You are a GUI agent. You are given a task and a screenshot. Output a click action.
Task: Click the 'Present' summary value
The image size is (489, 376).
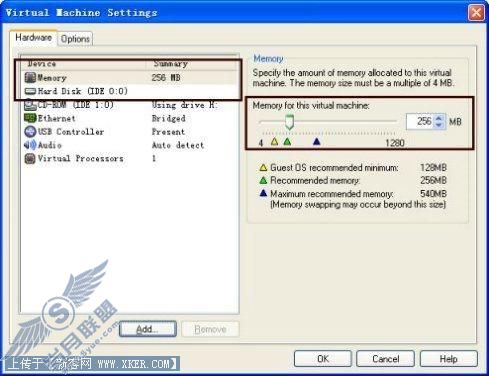[x=168, y=132]
